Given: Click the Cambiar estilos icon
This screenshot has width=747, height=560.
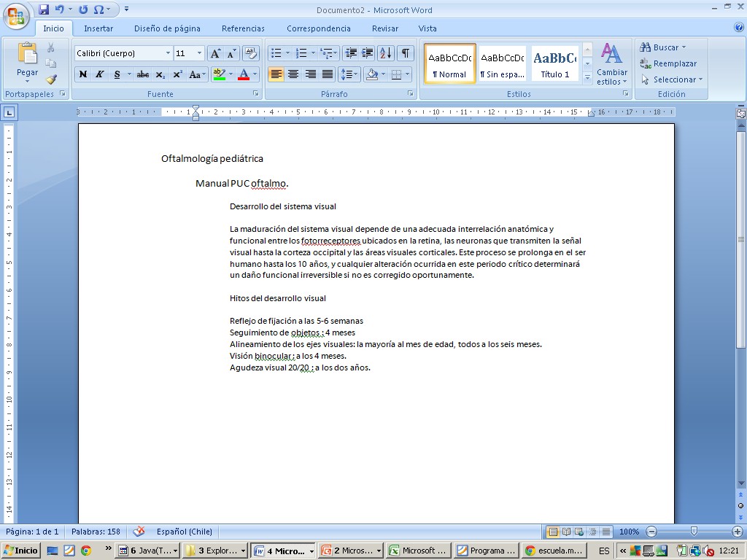Looking at the screenshot, I should (611, 63).
